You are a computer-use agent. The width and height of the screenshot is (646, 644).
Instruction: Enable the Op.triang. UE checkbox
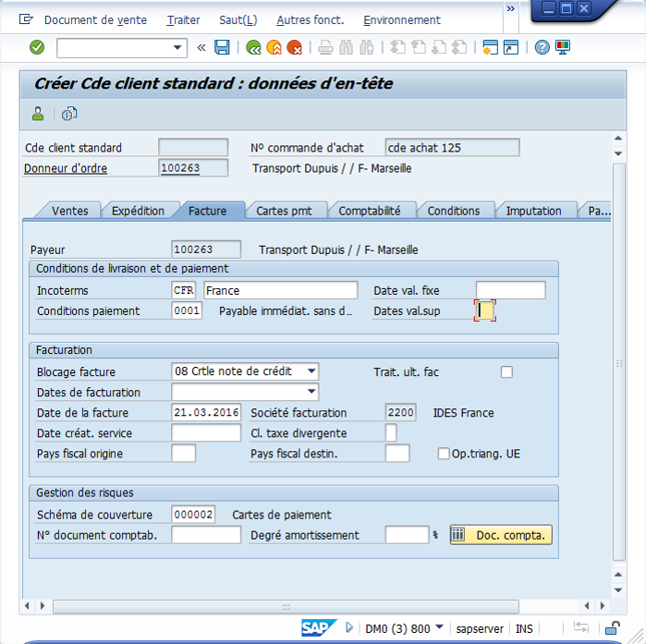[445, 454]
